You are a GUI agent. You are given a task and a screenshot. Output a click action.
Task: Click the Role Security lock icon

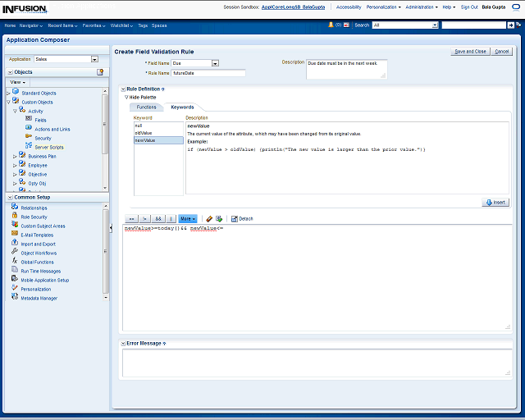[15, 217]
